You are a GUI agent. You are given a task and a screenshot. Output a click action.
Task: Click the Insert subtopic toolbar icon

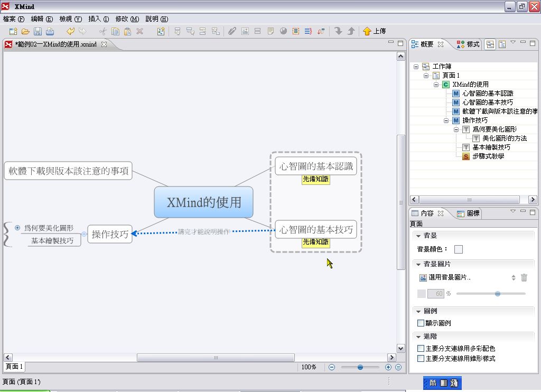coord(190,31)
